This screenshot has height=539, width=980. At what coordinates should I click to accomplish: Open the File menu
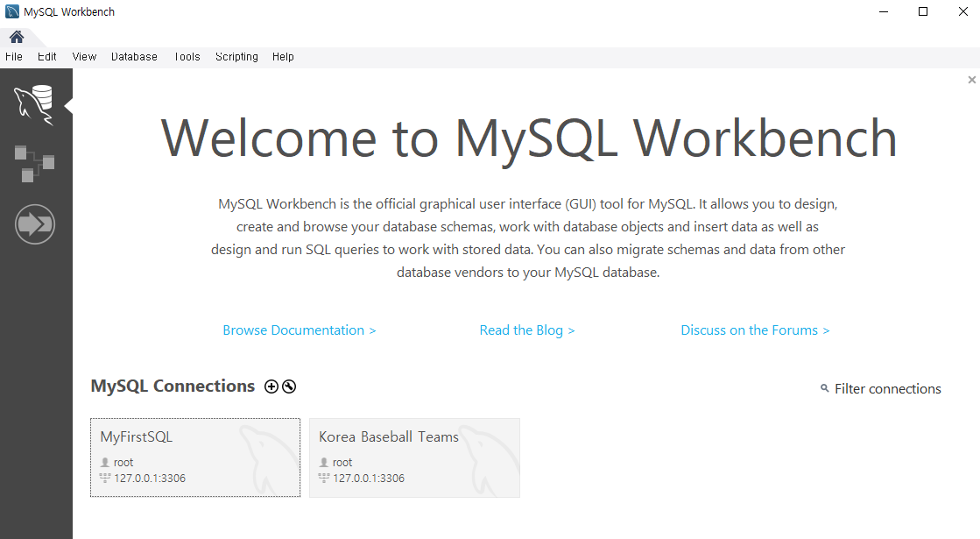[x=14, y=57]
